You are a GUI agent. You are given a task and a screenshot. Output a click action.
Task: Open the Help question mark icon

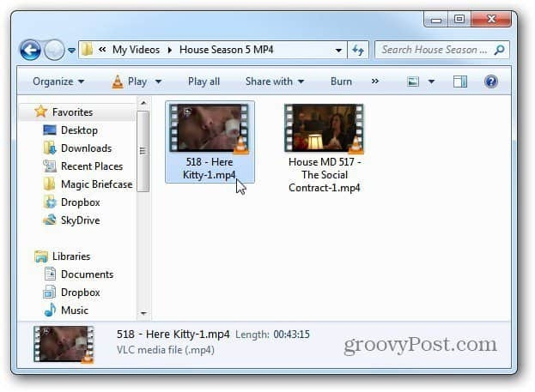(x=490, y=81)
